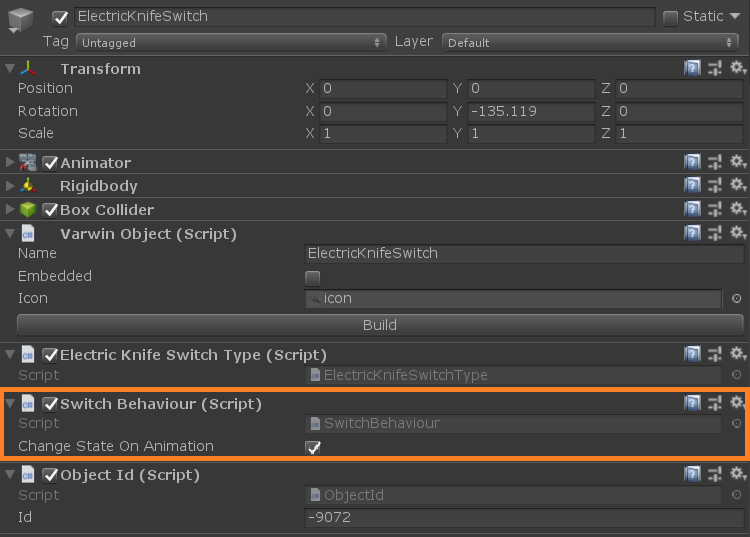
Task: Open the Animator component settings gear
Action: click(738, 162)
